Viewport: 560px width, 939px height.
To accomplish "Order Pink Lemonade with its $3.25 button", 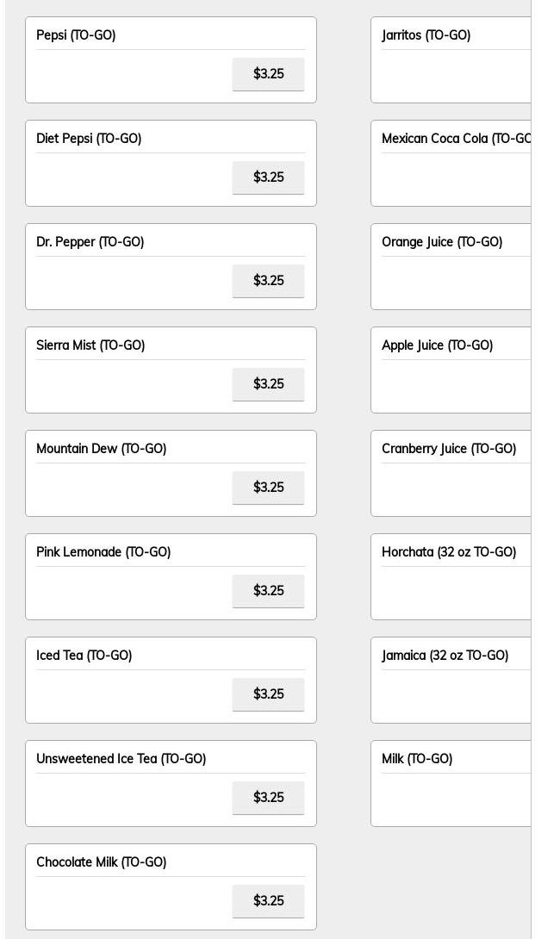I will point(268,591).
